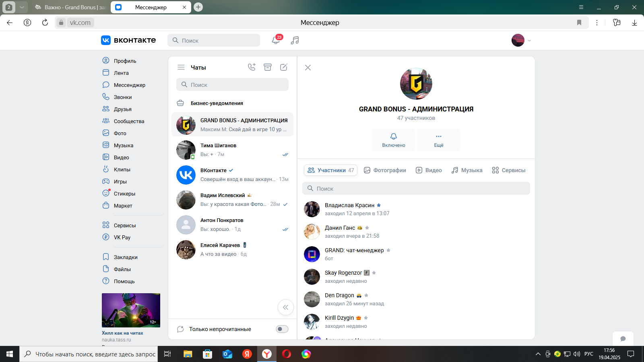Click the Маркет sidebar icon
644x362 pixels.
tap(106, 205)
